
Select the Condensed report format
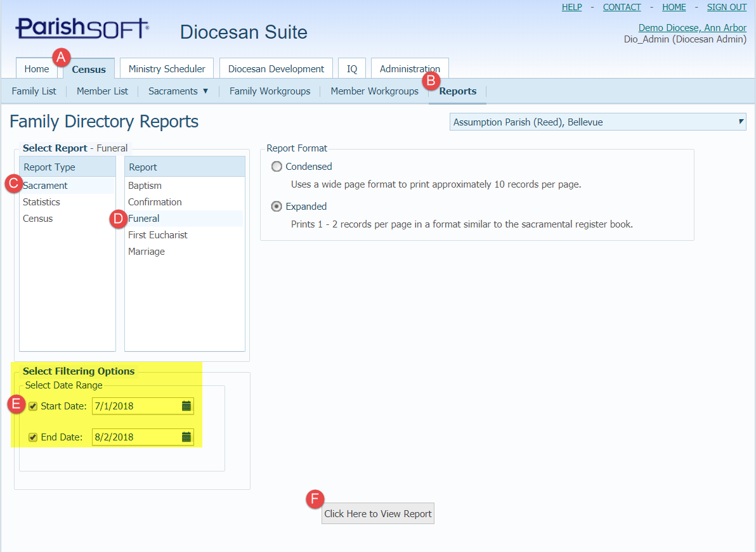277,167
